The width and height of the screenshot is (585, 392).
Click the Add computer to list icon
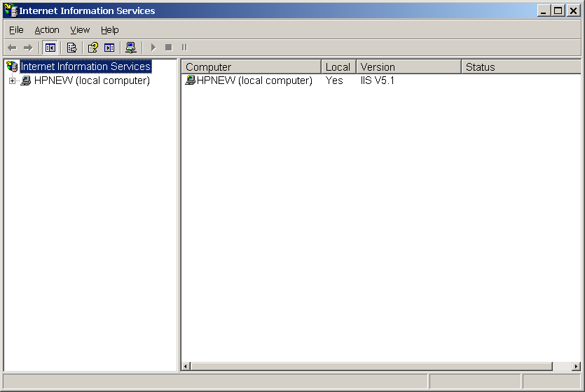(130, 48)
